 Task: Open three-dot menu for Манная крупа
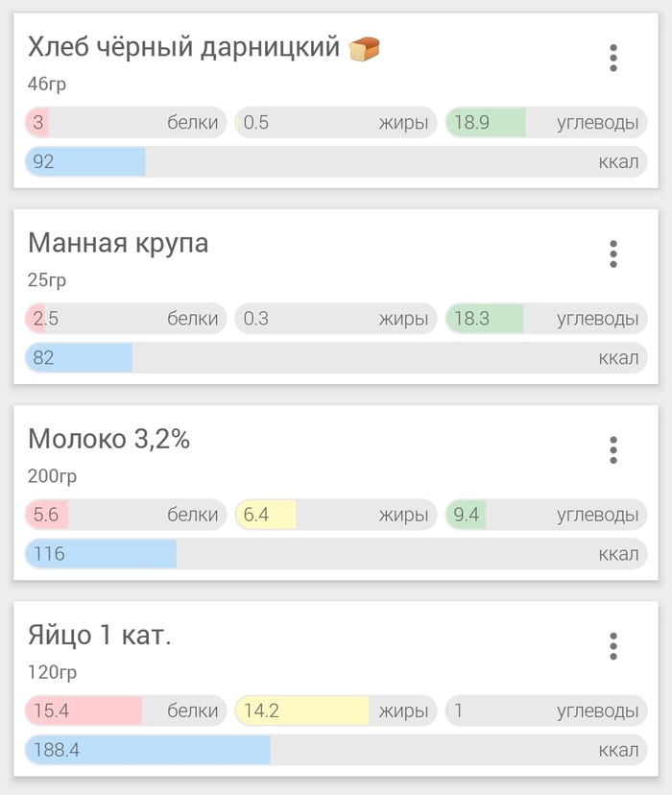(x=613, y=253)
